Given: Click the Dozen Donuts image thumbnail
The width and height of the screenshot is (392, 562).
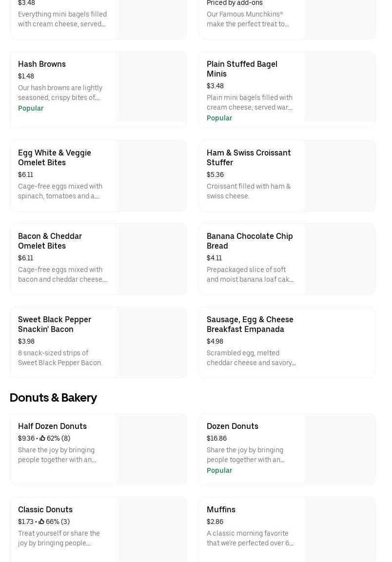Looking at the screenshot, I should [x=339, y=449].
